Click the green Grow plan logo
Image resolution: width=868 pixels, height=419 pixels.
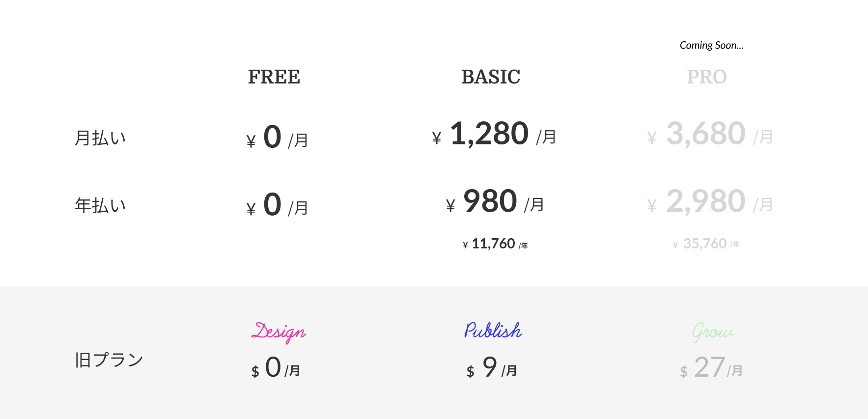click(713, 332)
